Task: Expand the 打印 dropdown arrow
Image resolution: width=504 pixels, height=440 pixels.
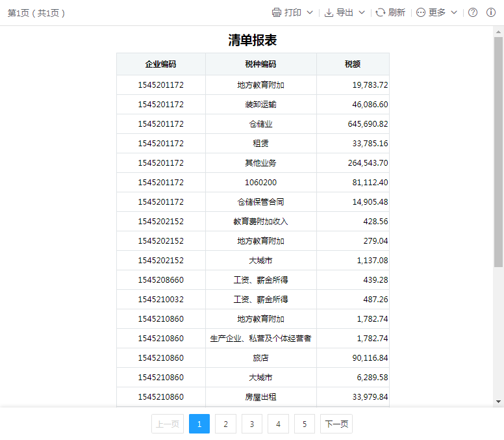Action: tap(310, 12)
